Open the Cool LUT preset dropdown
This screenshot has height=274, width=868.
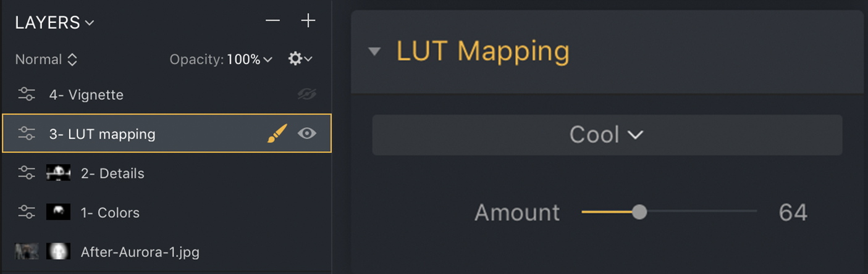click(607, 135)
